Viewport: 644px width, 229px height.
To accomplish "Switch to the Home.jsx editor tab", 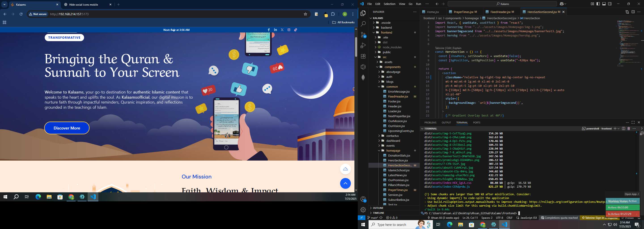I will [433, 12].
